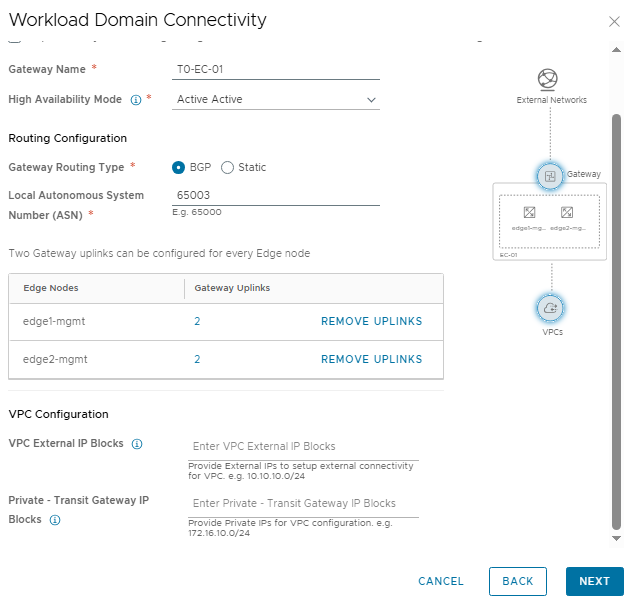
Task: Cancel the Workload Domain Connectivity wizard
Action: coord(440,581)
